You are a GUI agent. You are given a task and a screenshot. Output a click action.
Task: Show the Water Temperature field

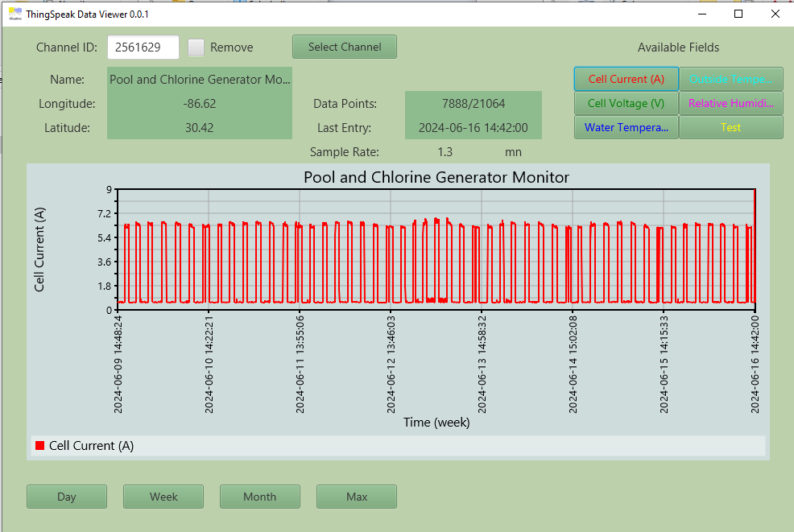coord(626,127)
